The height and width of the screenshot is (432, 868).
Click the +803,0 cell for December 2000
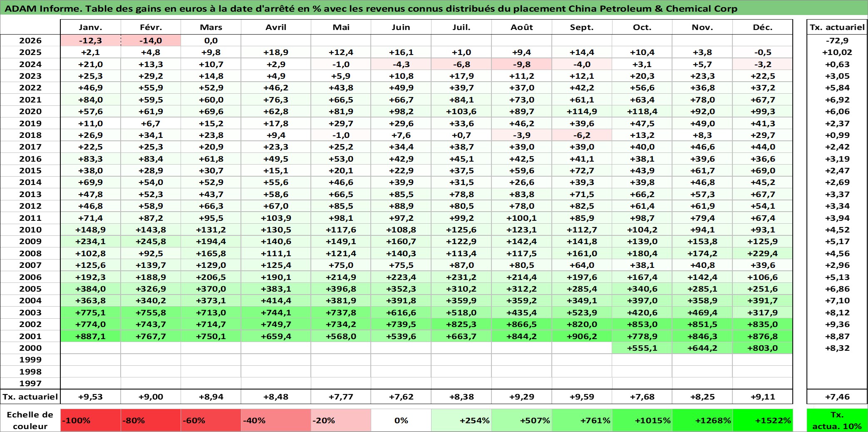[762, 348]
